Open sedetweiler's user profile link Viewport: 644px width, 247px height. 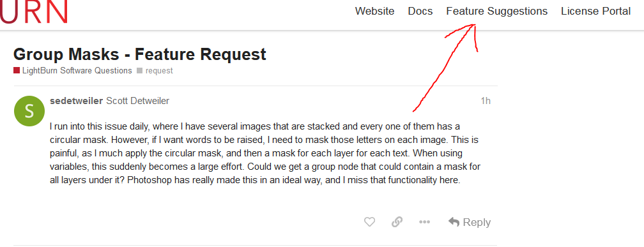(77, 101)
